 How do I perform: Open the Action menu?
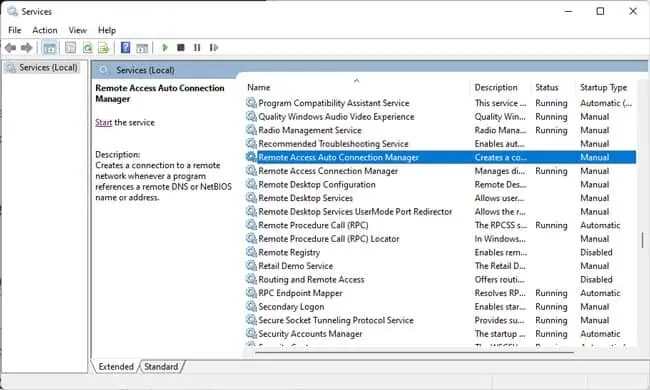[x=45, y=30]
